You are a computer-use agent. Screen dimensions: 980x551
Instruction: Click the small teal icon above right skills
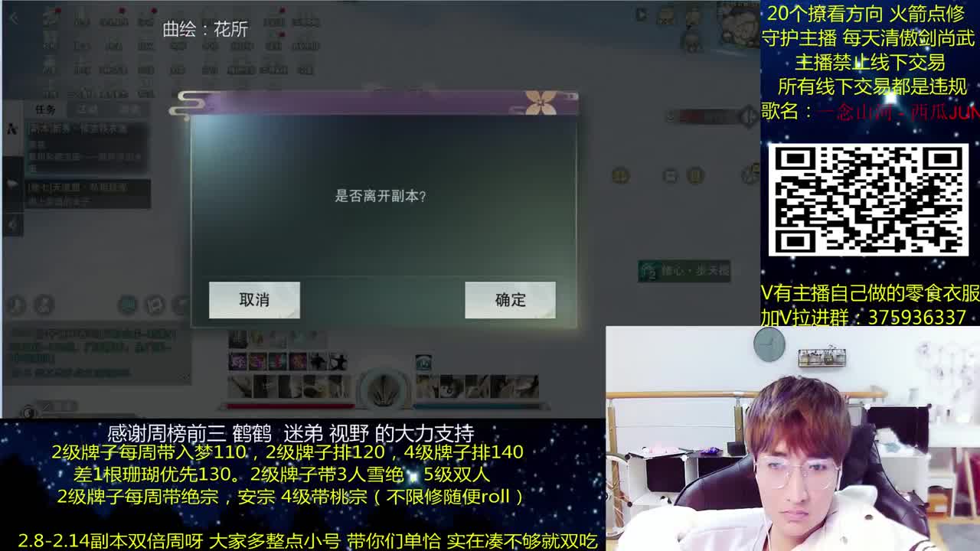coord(423,363)
